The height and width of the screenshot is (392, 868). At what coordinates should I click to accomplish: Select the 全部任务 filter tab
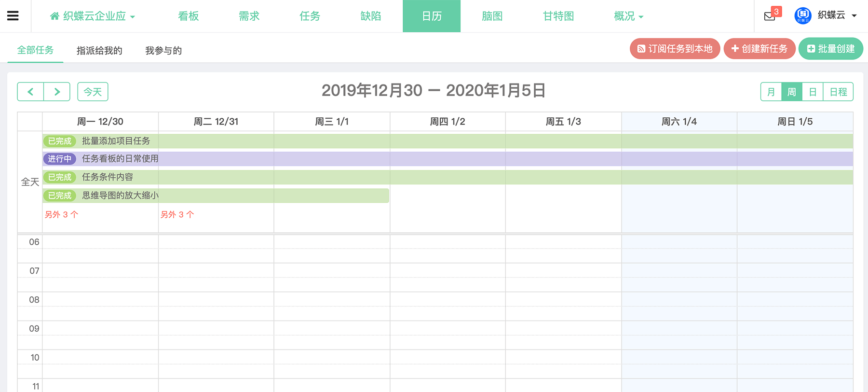click(x=35, y=50)
